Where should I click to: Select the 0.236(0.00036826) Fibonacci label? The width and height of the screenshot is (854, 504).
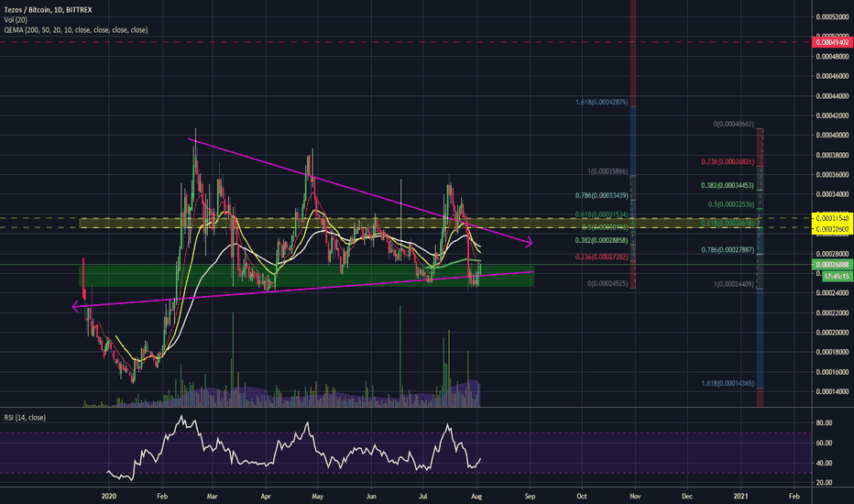click(x=728, y=162)
